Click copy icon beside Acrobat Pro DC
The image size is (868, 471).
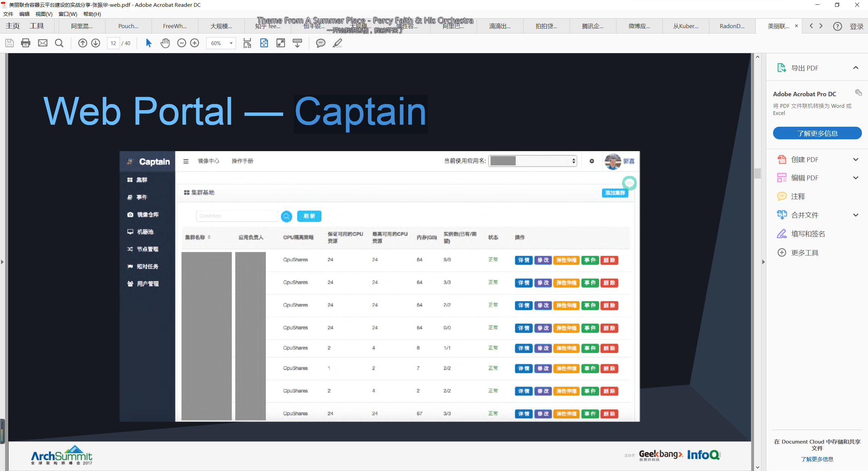coord(858,93)
